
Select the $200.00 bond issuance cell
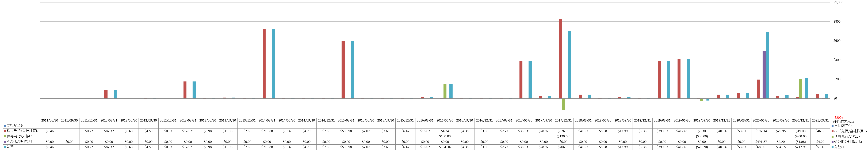pos(801,137)
